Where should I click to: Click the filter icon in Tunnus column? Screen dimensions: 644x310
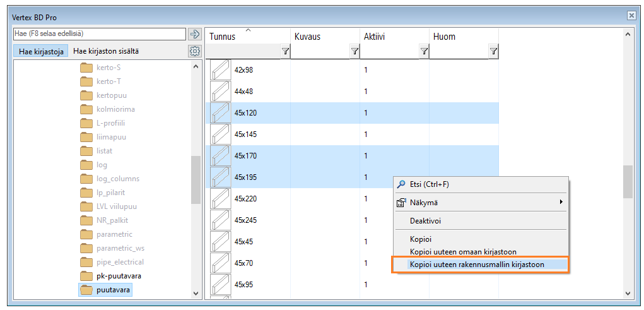285,52
